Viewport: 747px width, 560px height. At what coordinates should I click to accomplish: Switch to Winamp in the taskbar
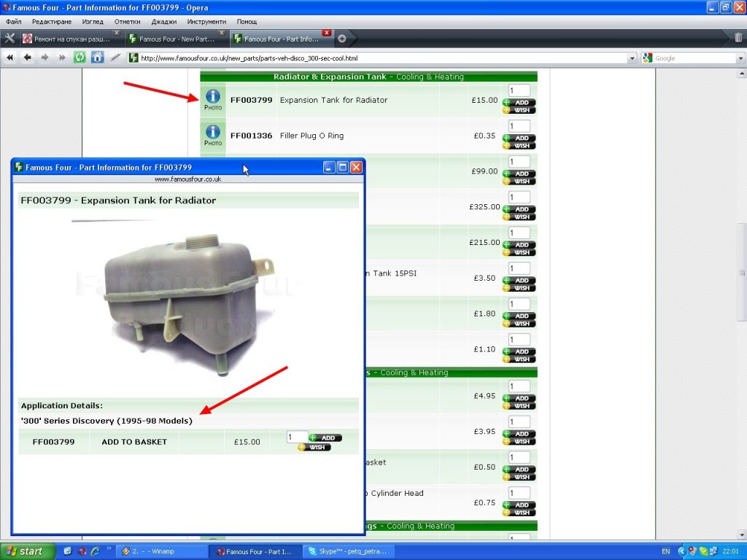pyautogui.click(x=161, y=551)
